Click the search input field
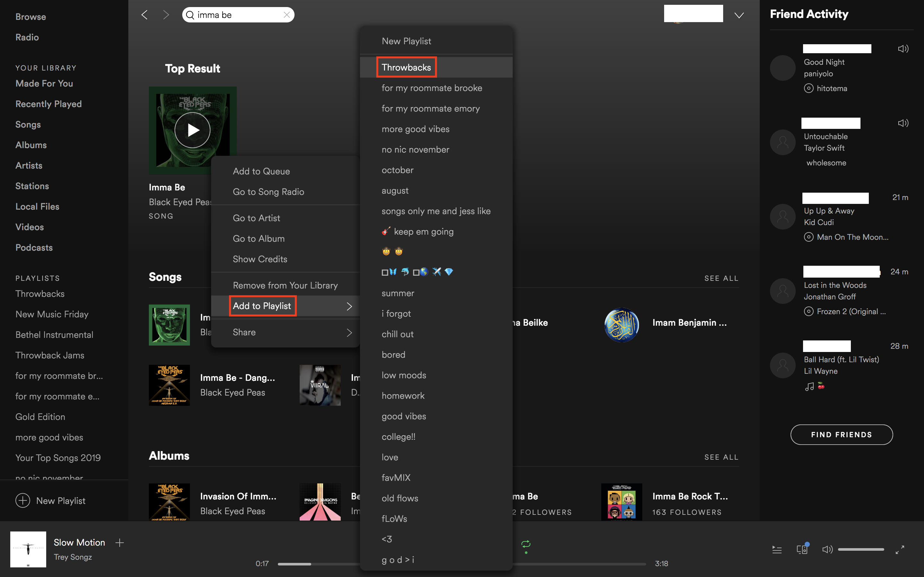The height and width of the screenshot is (577, 924). tap(237, 14)
